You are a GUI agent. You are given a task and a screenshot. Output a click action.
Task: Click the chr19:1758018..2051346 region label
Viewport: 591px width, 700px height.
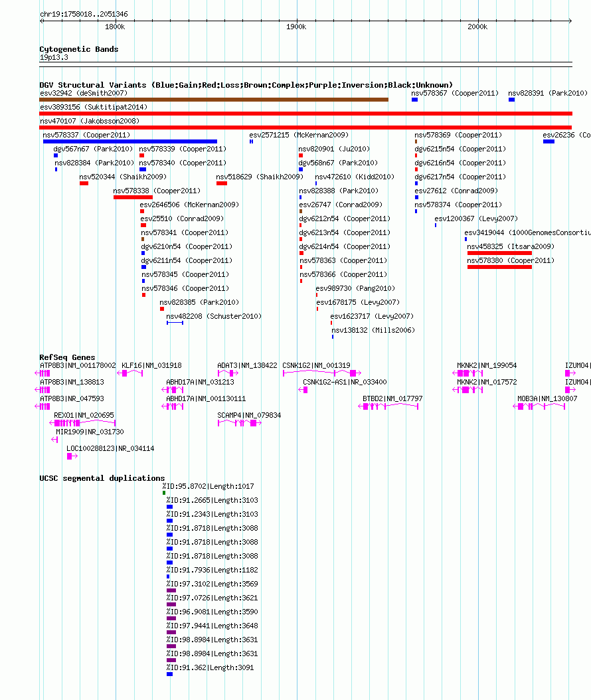tap(84, 14)
